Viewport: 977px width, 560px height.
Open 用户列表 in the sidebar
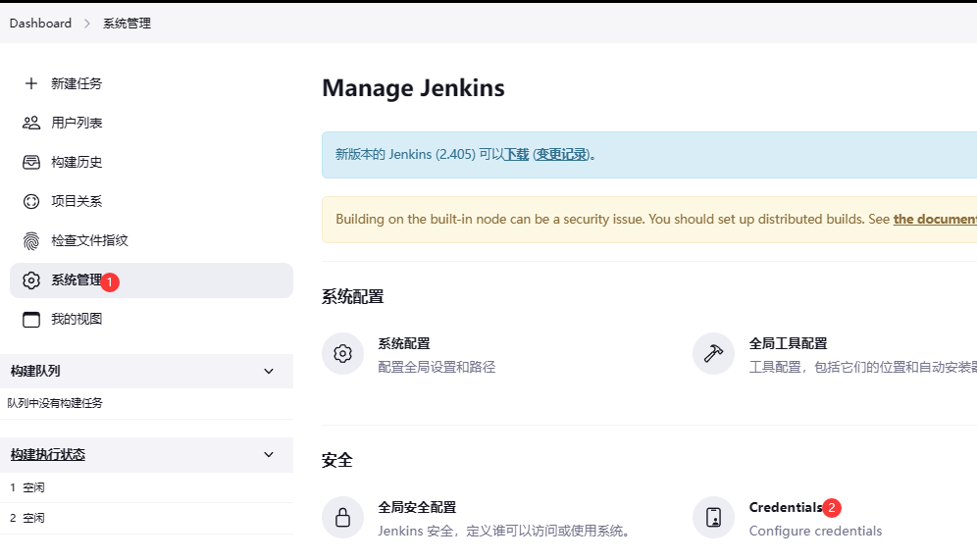[151, 123]
